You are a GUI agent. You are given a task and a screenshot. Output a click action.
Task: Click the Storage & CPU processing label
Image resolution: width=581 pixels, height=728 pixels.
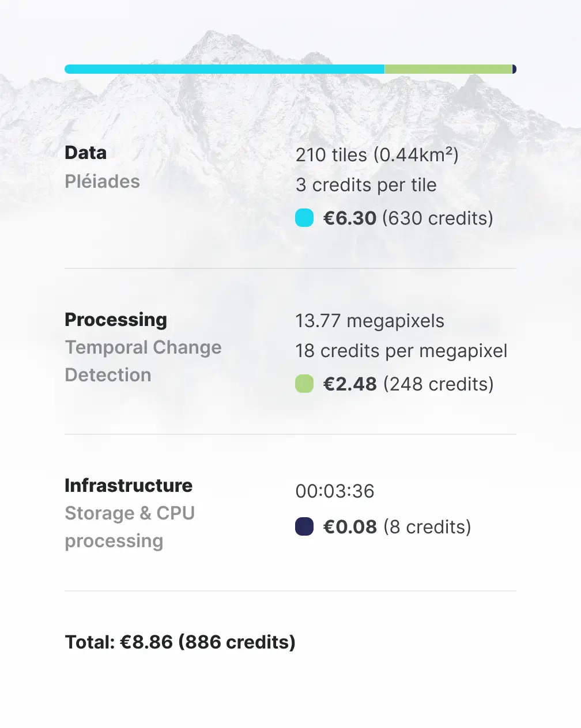pyautogui.click(x=130, y=527)
